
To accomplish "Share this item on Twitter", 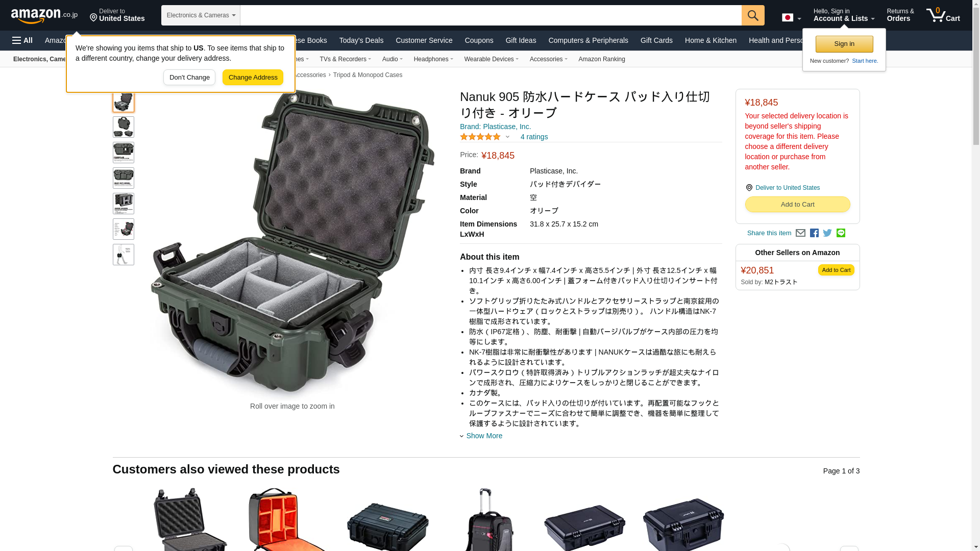I will [827, 233].
